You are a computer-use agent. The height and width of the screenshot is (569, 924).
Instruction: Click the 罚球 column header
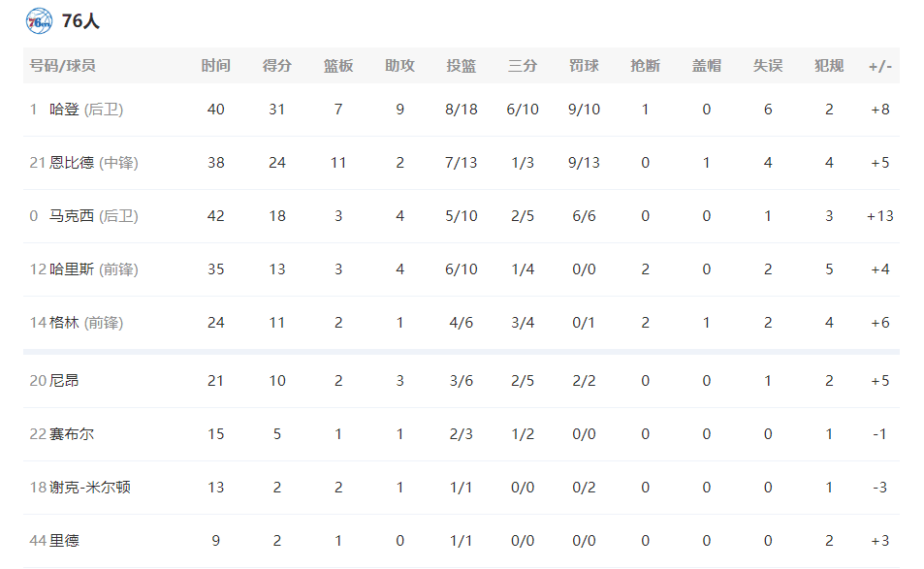point(584,65)
